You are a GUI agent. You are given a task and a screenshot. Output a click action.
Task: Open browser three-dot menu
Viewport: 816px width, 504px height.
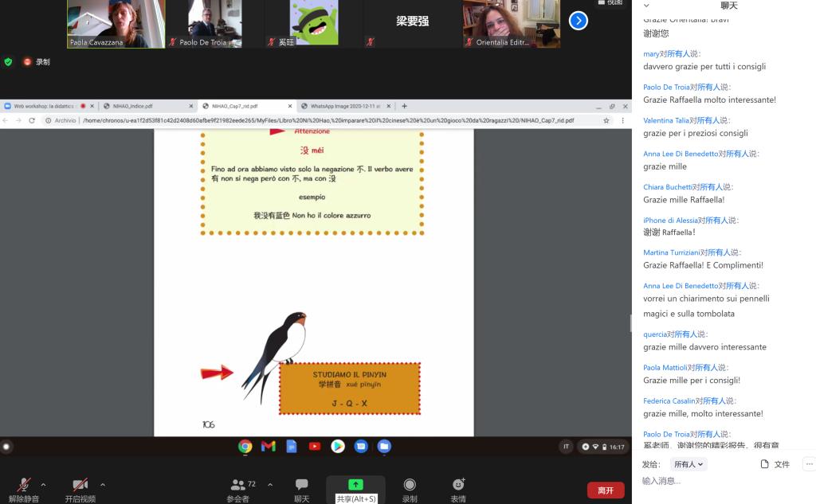(x=622, y=120)
